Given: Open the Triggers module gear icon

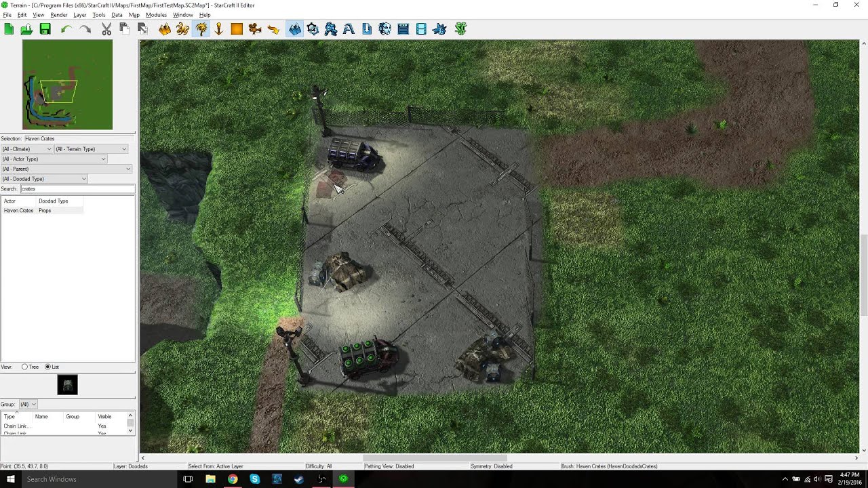Looking at the screenshot, I should [313, 29].
